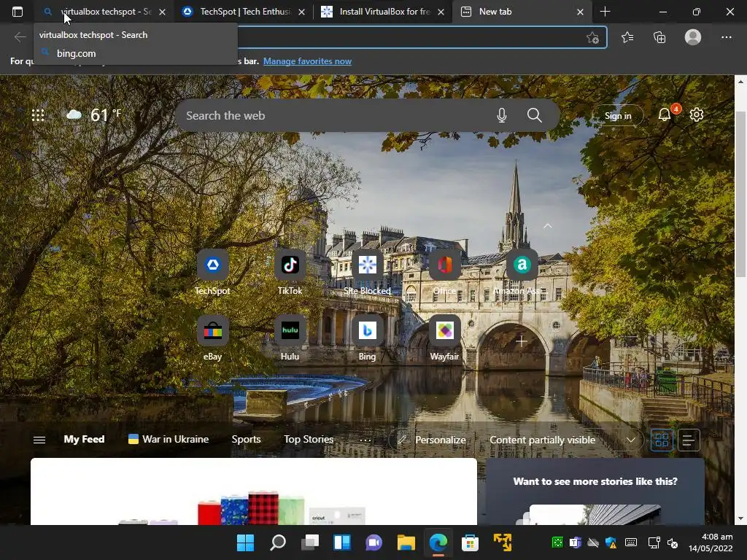Open the Wayfair quick link

(444, 338)
